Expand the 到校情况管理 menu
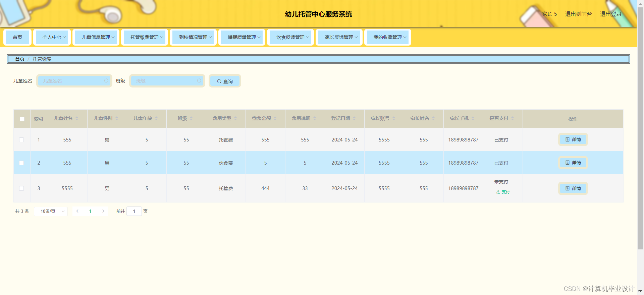 click(x=193, y=37)
